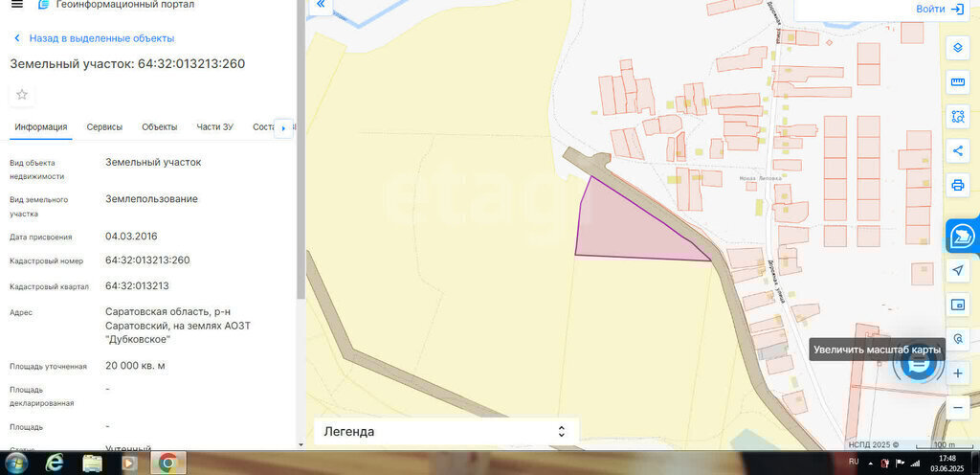Print the map
Image resolution: width=980 pixels, height=475 pixels.
(x=957, y=185)
